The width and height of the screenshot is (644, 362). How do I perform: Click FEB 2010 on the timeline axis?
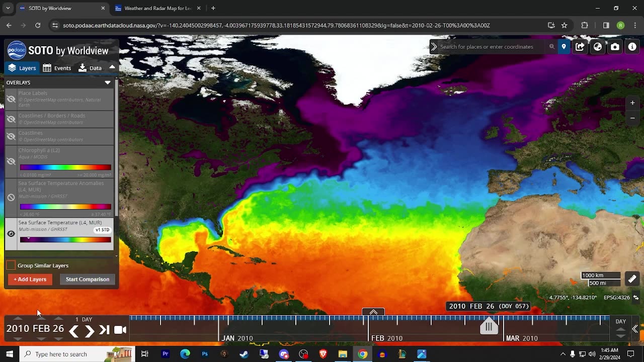click(x=387, y=338)
